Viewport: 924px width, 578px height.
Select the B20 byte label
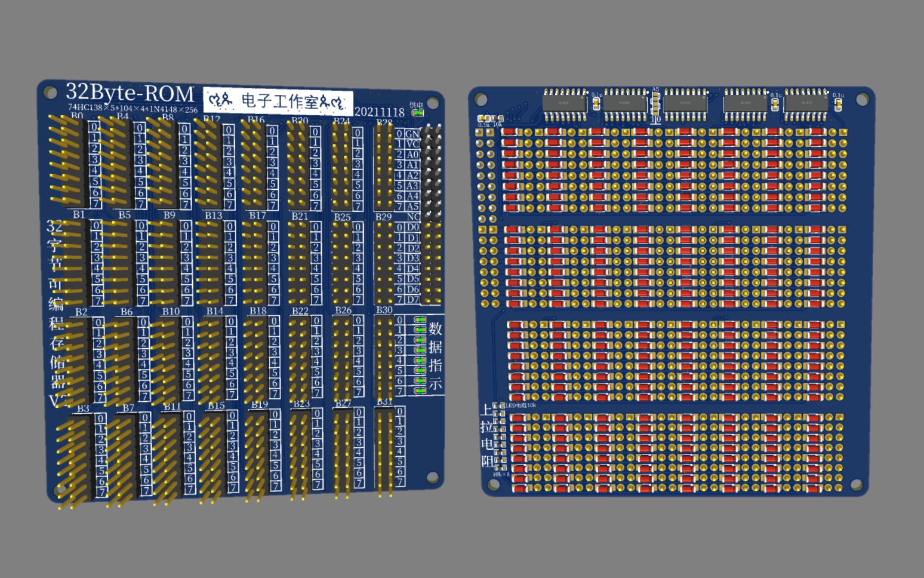point(300,121)
